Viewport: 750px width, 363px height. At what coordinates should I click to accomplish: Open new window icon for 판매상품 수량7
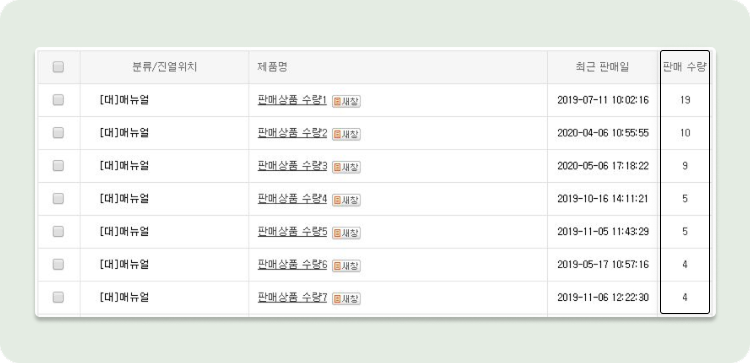[346, 299]
